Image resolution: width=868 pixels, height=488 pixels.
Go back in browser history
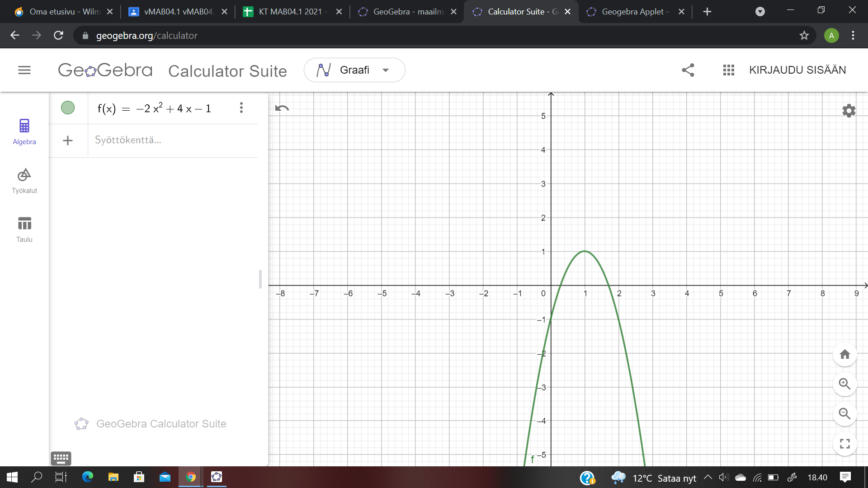(15, 35)
